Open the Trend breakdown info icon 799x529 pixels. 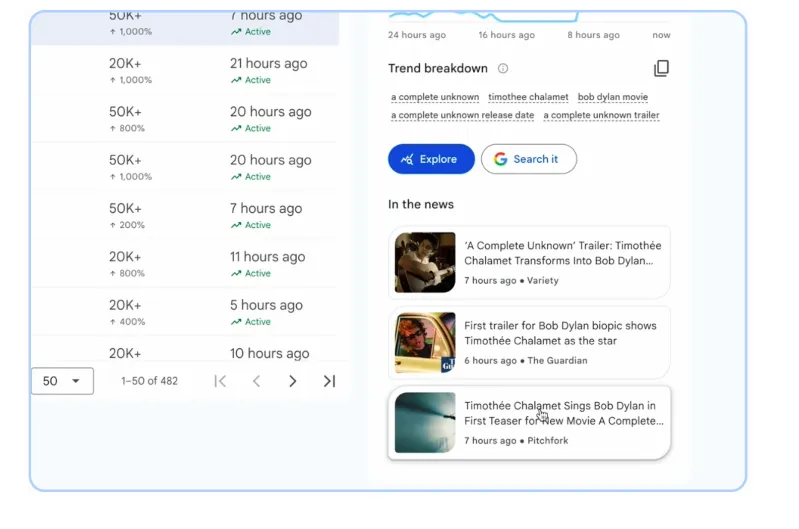[503, 68]
